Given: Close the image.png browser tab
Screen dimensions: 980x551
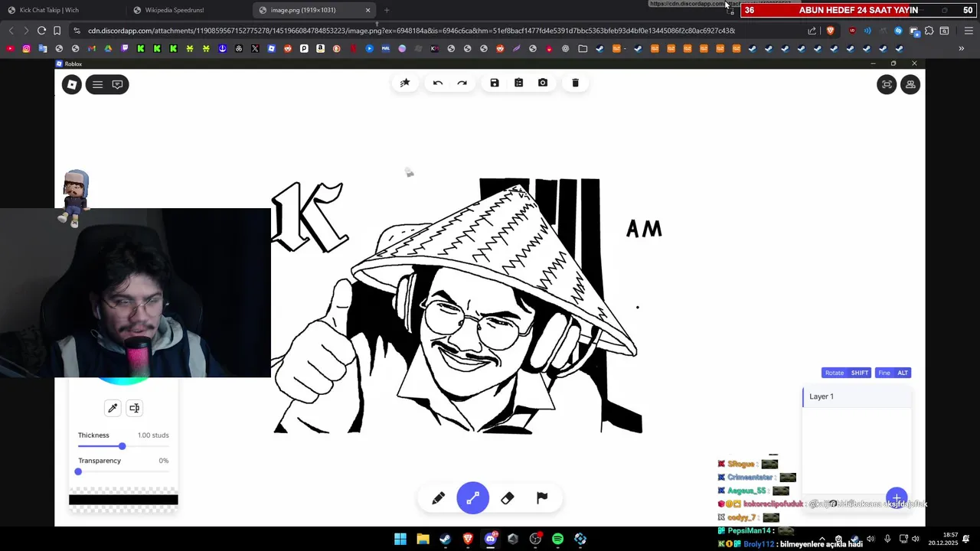Looking at the screenshot, I should tap(367, 10).
